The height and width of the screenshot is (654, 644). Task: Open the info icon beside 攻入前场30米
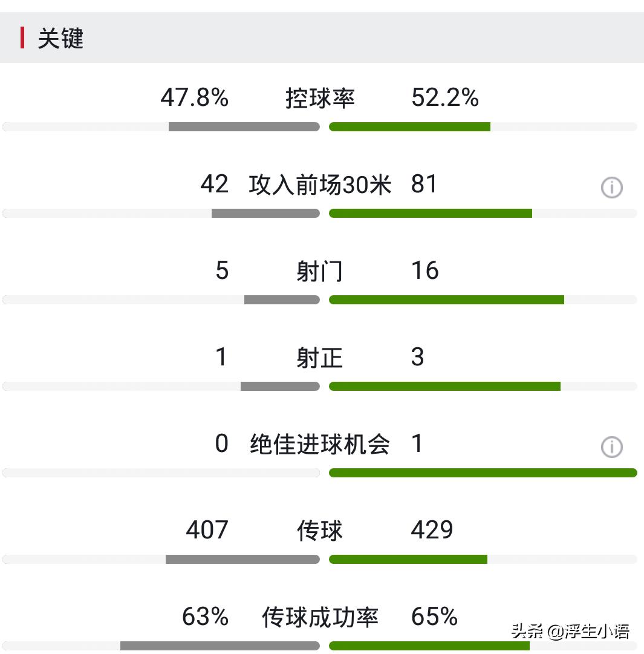point(611,188)
